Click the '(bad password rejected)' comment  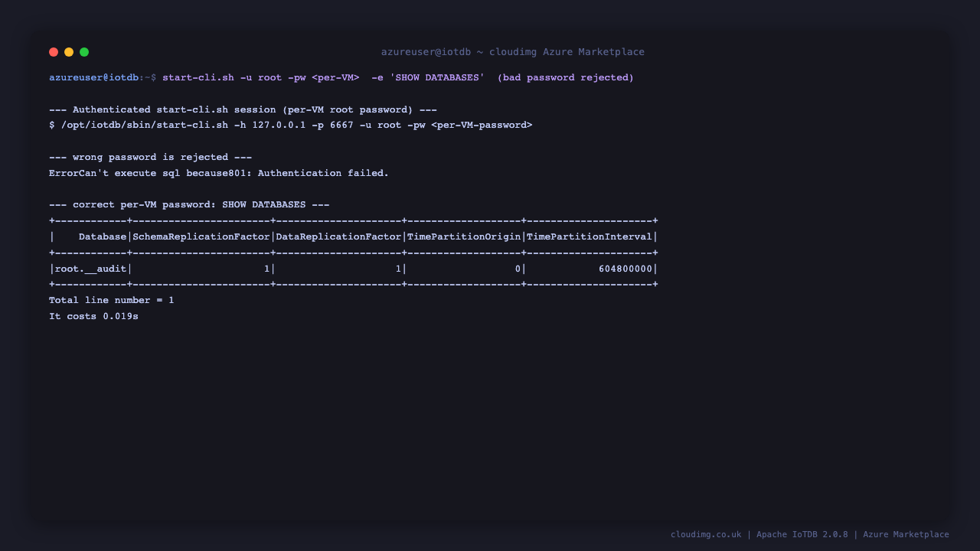pyautogui.click(x=566, y=78)
